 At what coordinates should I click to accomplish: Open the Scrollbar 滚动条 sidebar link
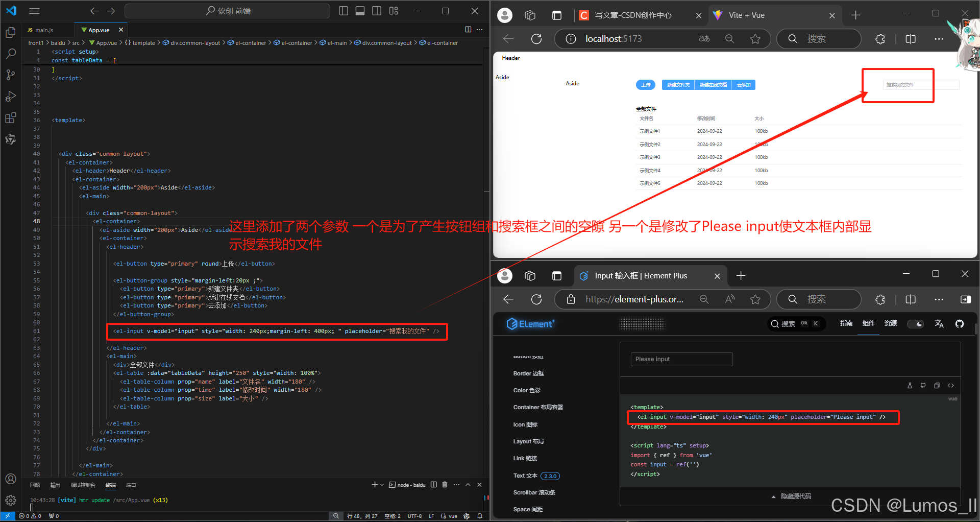[x=534, y=492]
